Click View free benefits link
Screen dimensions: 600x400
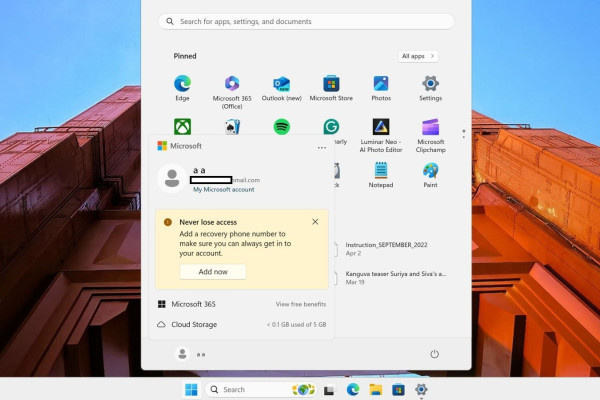pos(301,304)
